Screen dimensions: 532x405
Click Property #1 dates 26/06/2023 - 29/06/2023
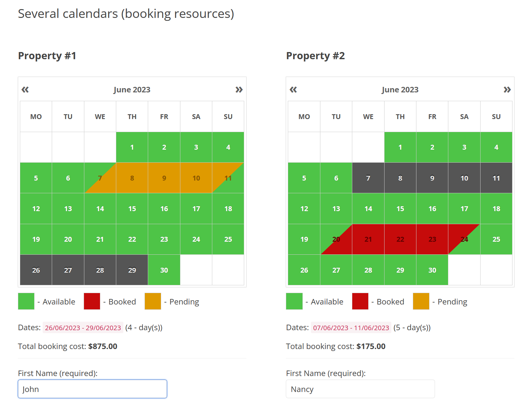[83, 328]
